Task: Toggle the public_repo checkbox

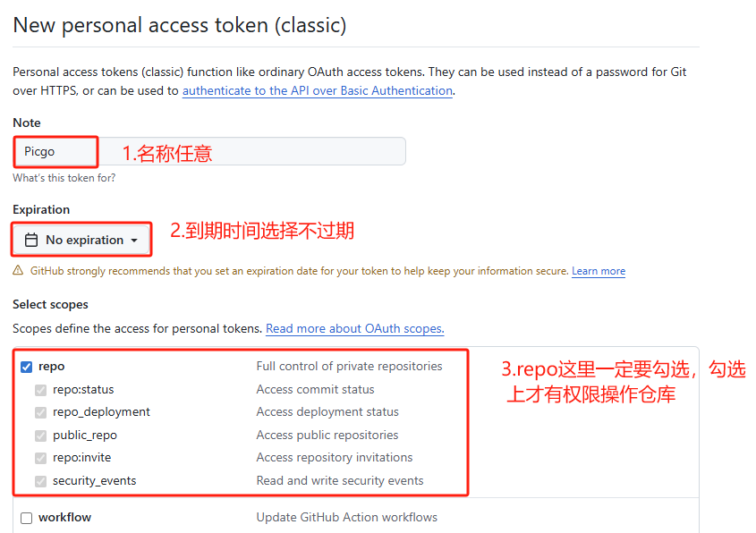Action: pyautogui.click(x=40, y=436)
